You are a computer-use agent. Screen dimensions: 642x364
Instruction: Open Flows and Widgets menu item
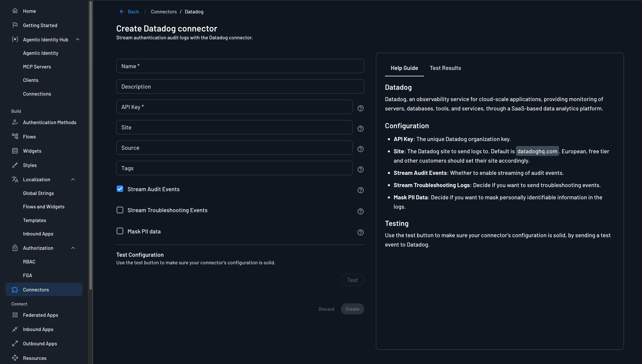pyautogui.click(x=44, y=206)
